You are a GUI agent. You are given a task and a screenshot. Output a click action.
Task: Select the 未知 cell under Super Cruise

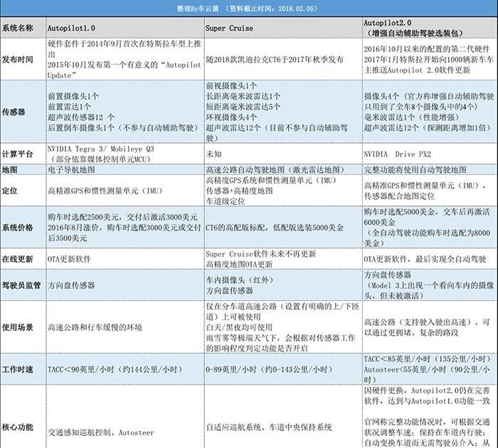[x=214, y=154]
